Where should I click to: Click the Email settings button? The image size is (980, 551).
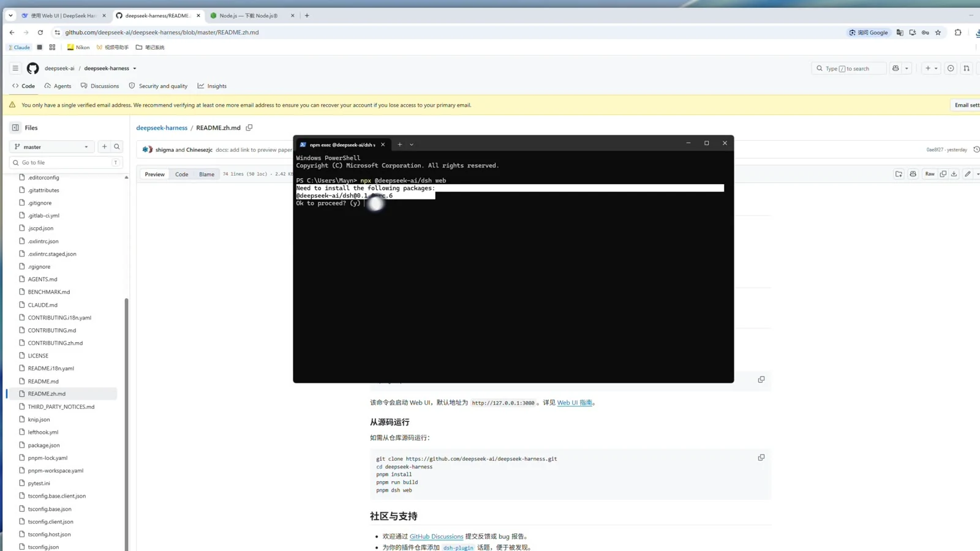(966, 105)
